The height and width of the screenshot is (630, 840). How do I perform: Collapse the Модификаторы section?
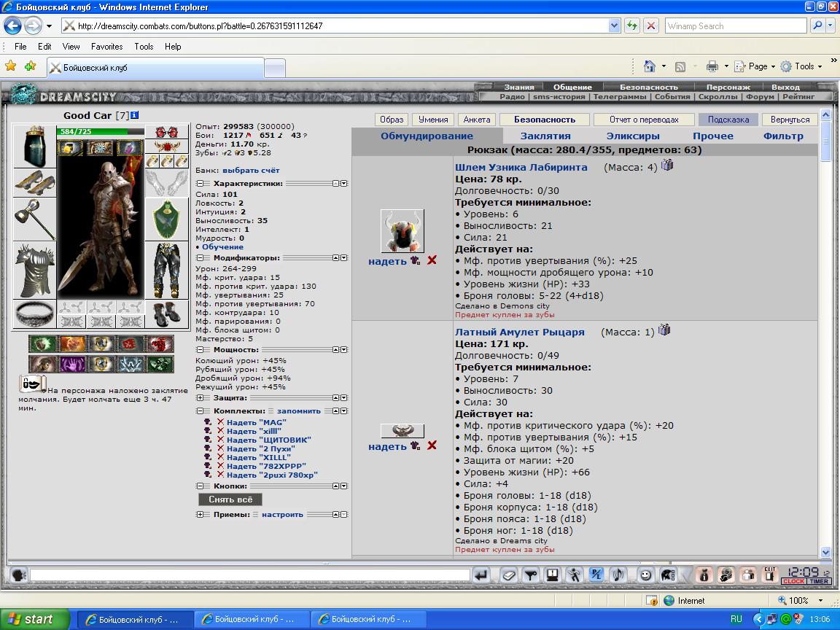(x=200, y=257)
